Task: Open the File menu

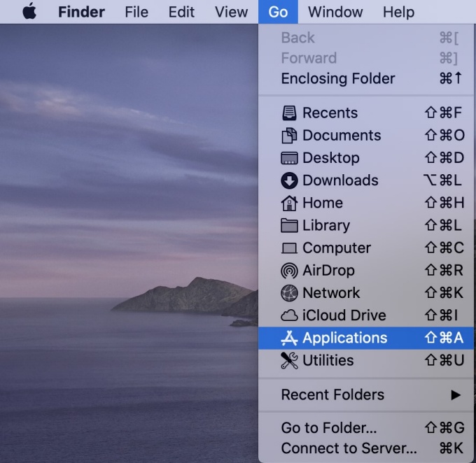Action: 136,12
